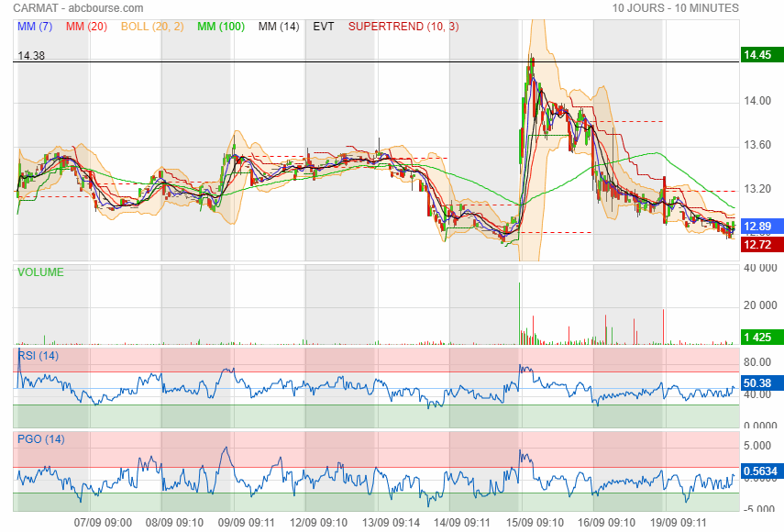
Task: Select the EVT legend item
Action: point(324,27)
